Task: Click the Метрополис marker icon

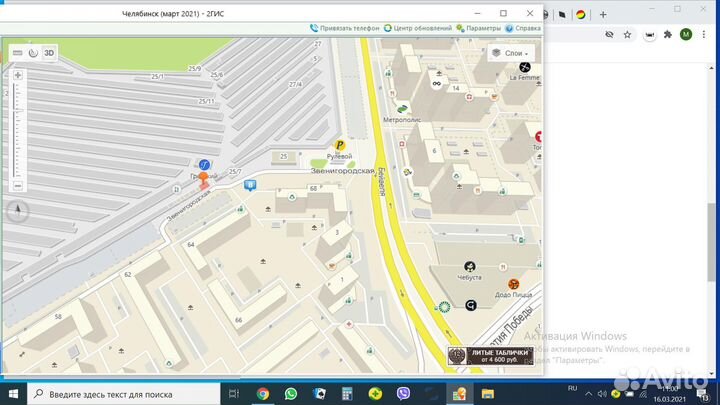Action: point(402,108)
